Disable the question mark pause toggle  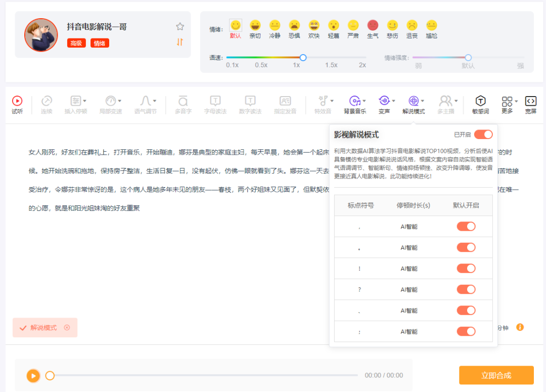tap(466, 289)
